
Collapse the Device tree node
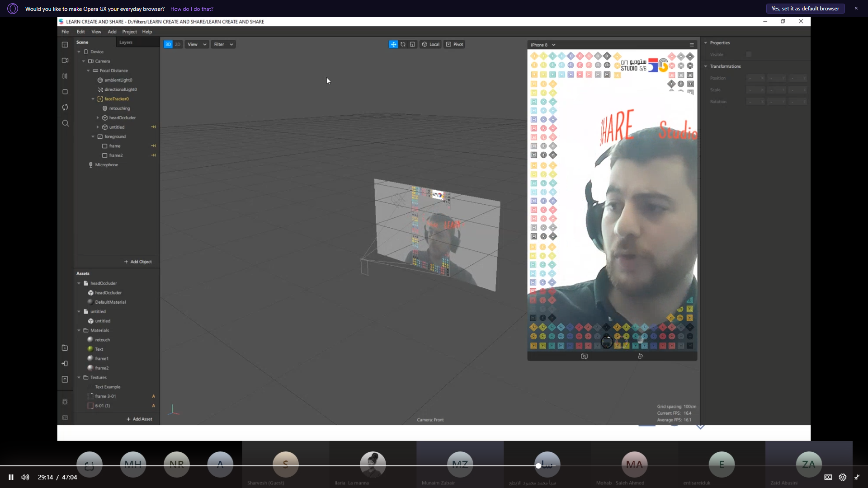79,52
